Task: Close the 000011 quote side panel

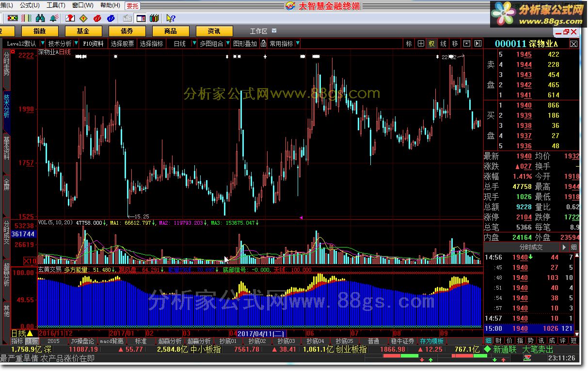Action: [x=573, y=44]
